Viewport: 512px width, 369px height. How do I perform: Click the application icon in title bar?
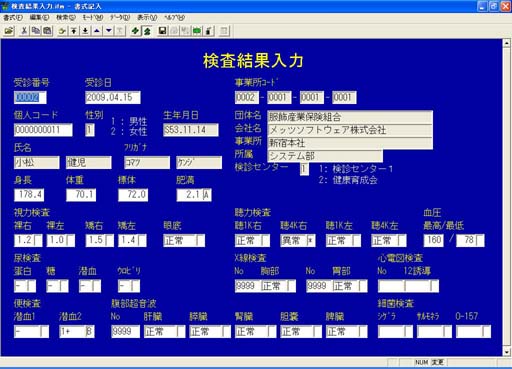5,6
